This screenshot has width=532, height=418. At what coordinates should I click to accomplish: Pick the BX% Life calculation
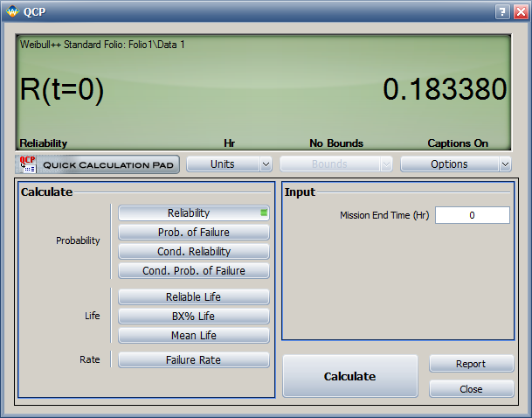[x=193, y=317]
